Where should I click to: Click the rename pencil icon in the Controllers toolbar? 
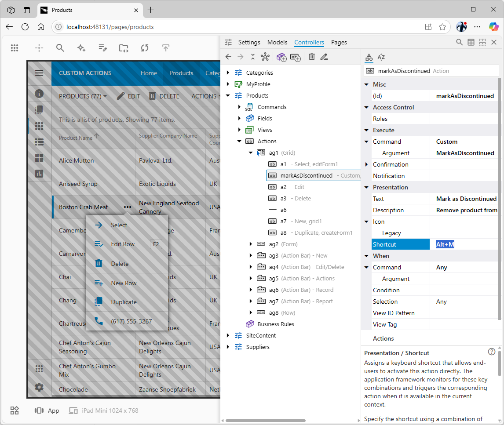pyautogui.click(x=324, y=57)
